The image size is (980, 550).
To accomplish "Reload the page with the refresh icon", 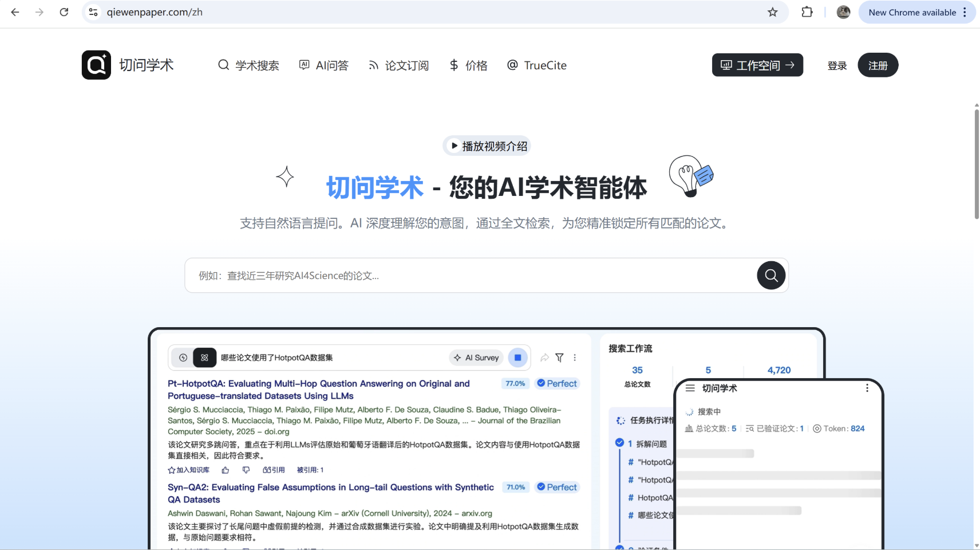I will coord(64,12).
